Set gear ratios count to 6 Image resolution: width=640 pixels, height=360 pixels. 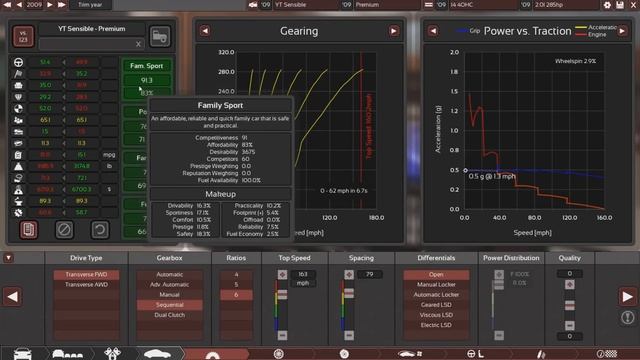click(x=236, y=295)
